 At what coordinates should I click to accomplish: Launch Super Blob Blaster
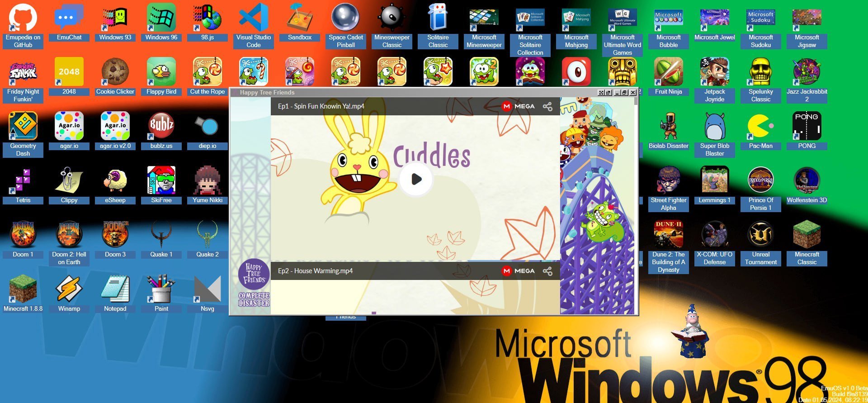[715, 134]
